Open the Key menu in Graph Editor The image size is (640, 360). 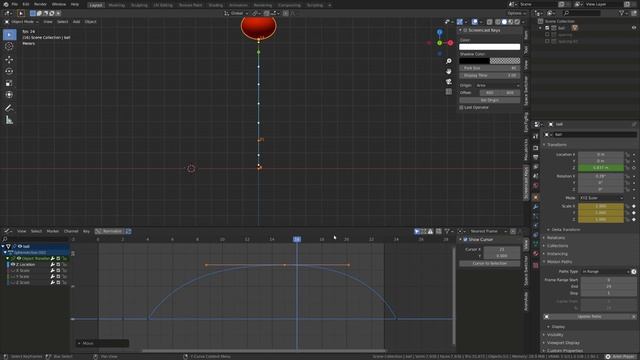[86, 231]
